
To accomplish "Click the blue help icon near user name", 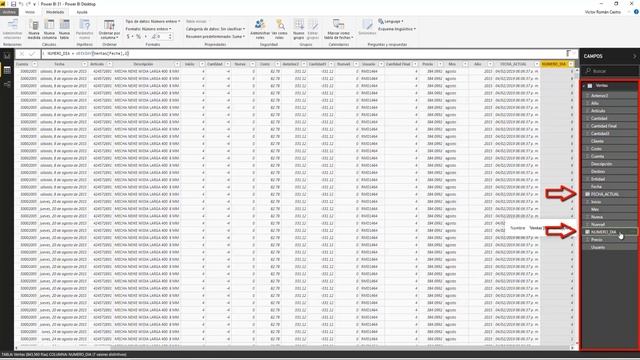I will [636, 12].
